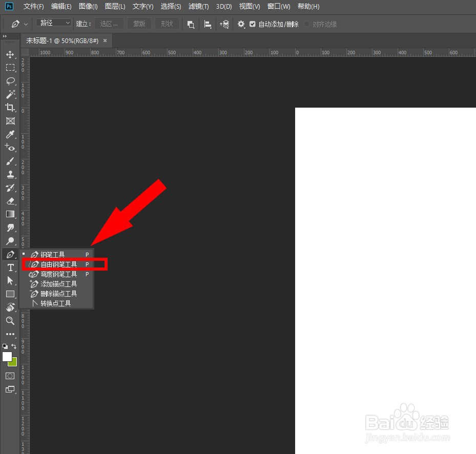The image size is (476, 454).
Task: Toggle 自动添加/删除 checkbox
Action: click(252, 24)
